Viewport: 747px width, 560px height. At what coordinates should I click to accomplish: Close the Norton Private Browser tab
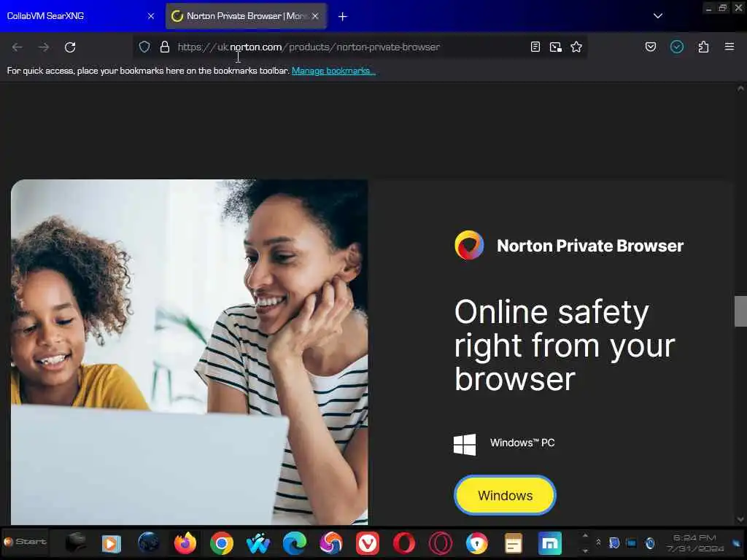click(315, 16)
